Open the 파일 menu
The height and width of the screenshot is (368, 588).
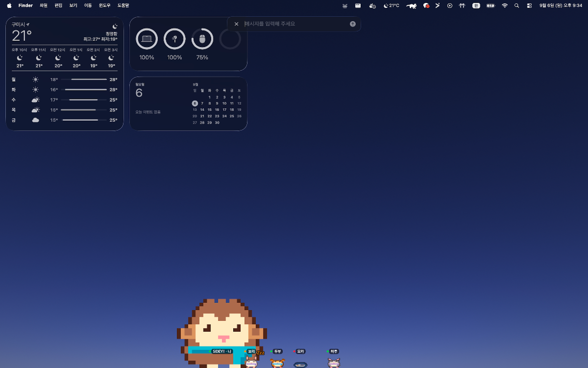tap(44, 5)
